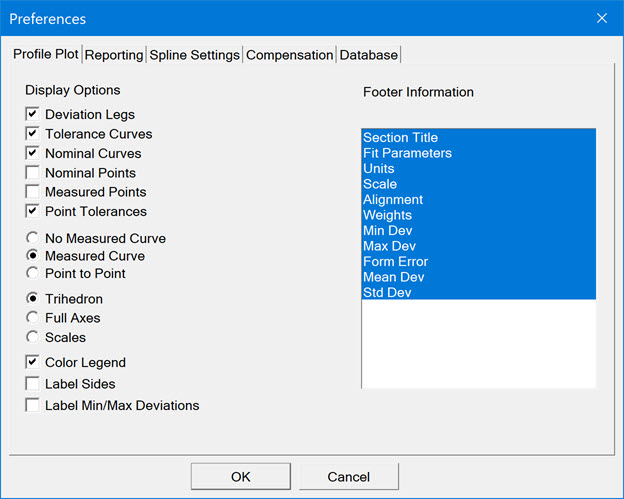Enable the Measured Points checkbox
The height and width of the screenshot is (499, 624).
tap(33, 192)
